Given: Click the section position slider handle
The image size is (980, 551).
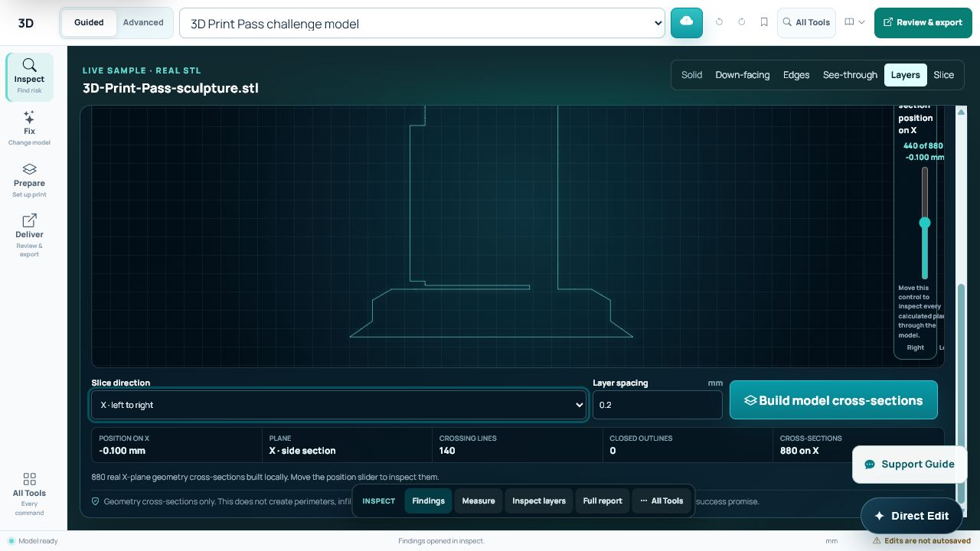Looking at the screenshot, I should click(x=925, y=223).
